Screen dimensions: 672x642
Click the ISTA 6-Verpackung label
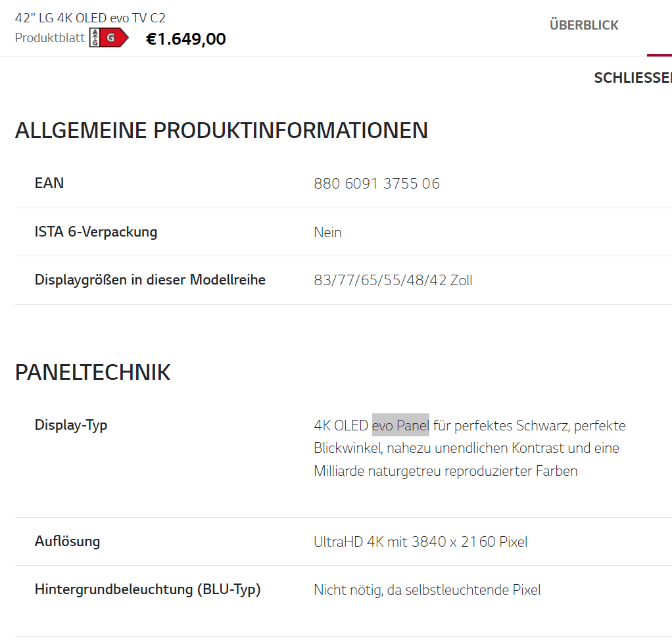click(96, 232)
